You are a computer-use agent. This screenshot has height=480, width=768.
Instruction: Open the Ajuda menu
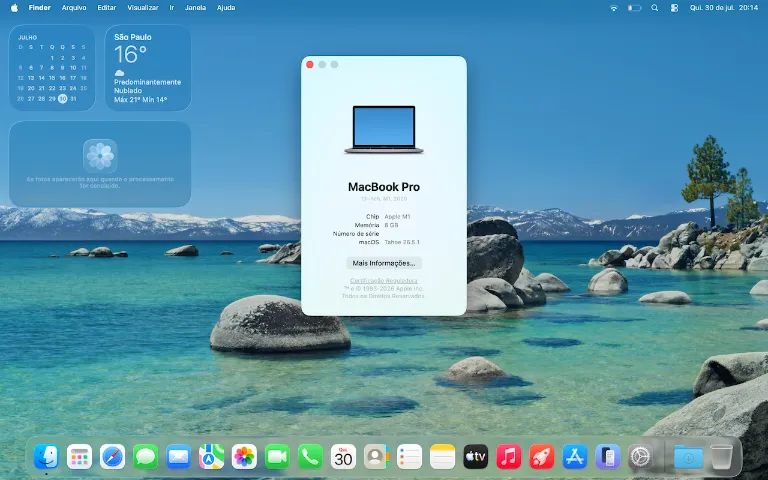226,8
